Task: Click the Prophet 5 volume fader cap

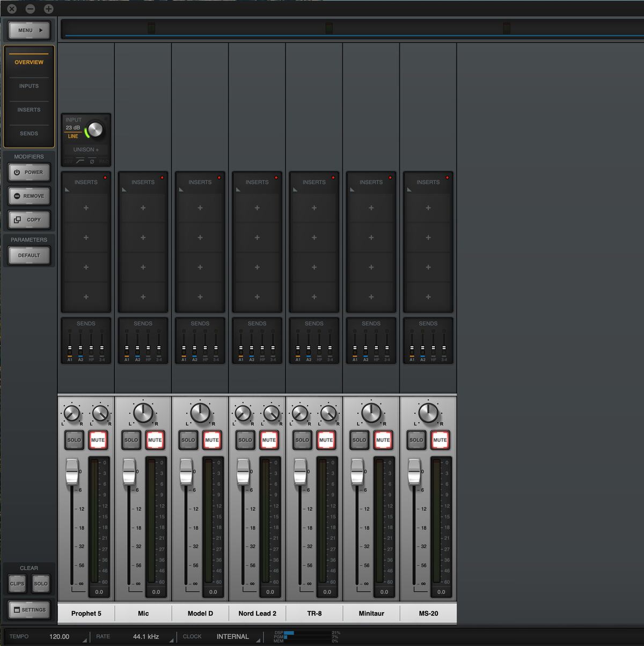Action: coord(72,472)
